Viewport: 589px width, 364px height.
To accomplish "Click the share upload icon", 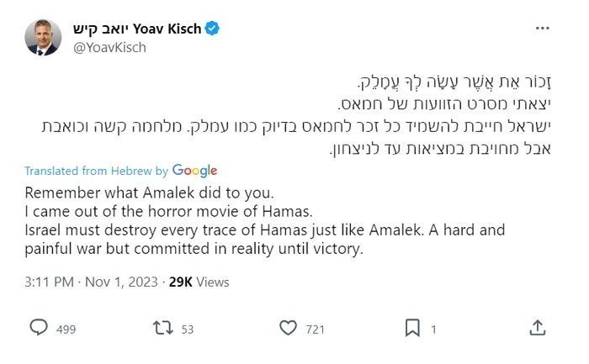I will [537, 328].
